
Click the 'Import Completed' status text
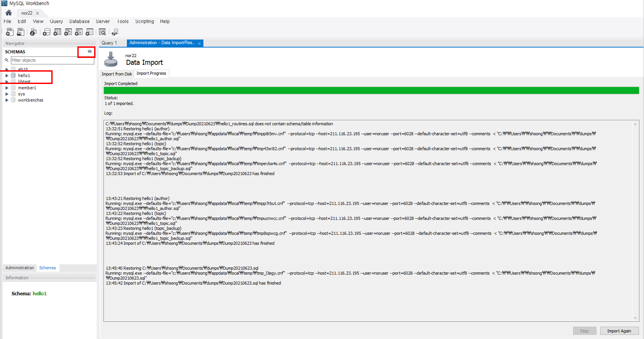(x=121, y=84)
